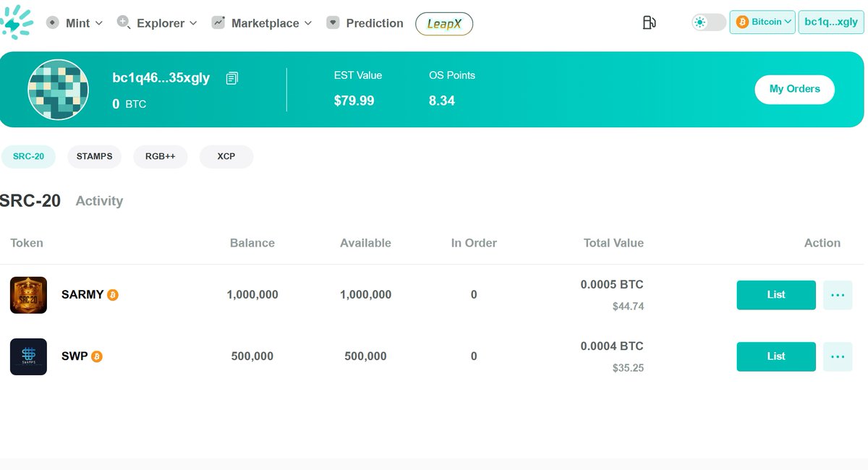Click the Bitcoin network coin icon

[742, 22]
